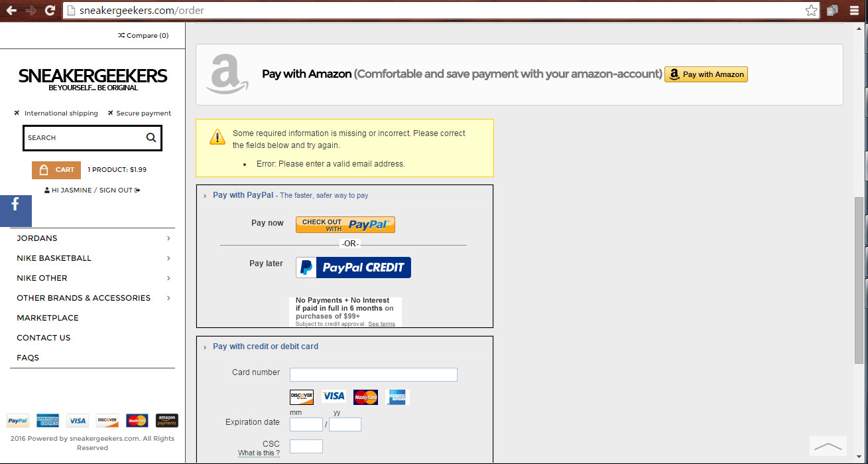Open the Marketplace menu item
868x464 pixels.
tap(48, 318)
